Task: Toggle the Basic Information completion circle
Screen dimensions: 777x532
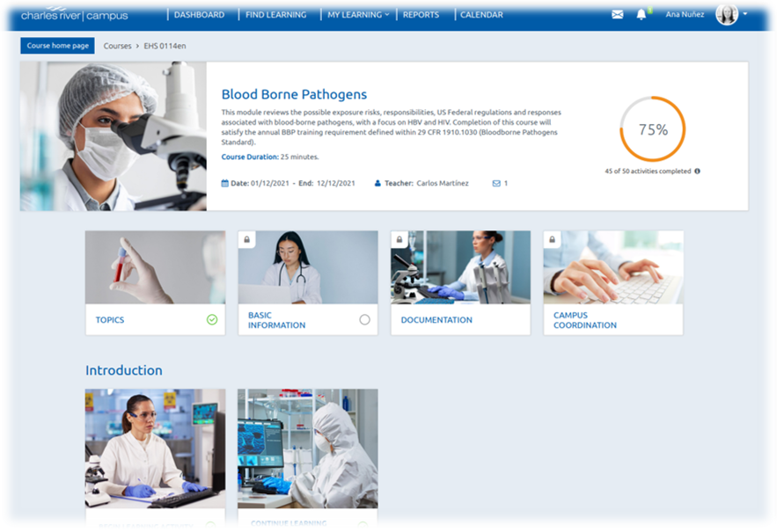Action: pyautogui.click(x=364, y=320)
